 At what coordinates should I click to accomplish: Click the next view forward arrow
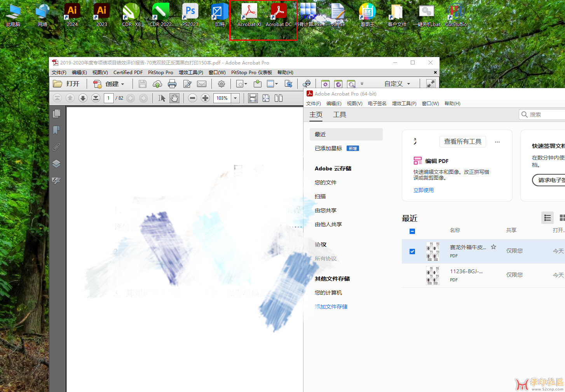pos(143,98)
